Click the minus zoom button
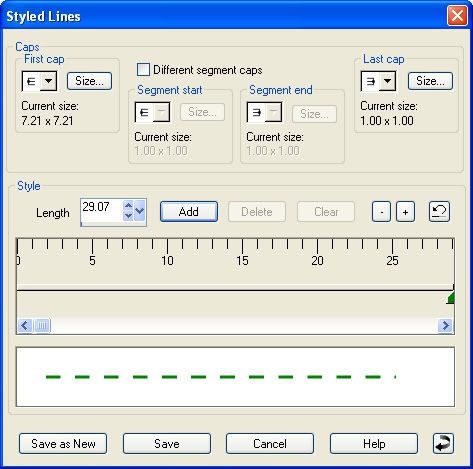This screenshot has width=473, height=469. [381, 212]
